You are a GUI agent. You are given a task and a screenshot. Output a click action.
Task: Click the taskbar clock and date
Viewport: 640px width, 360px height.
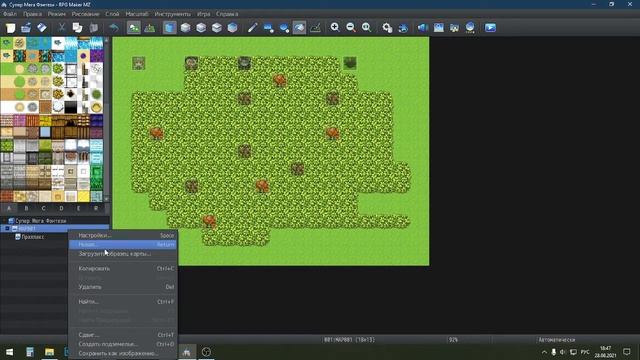pos(605,352)
